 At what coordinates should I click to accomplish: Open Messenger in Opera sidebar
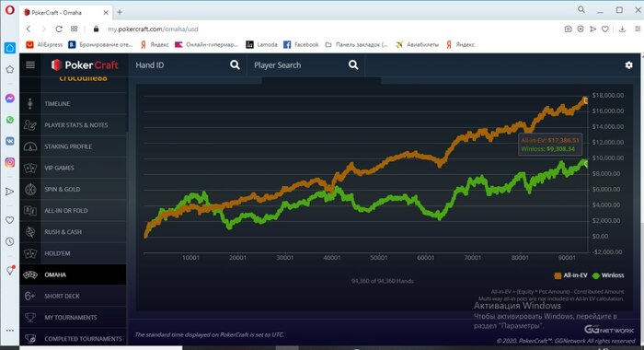pos(10,99)
